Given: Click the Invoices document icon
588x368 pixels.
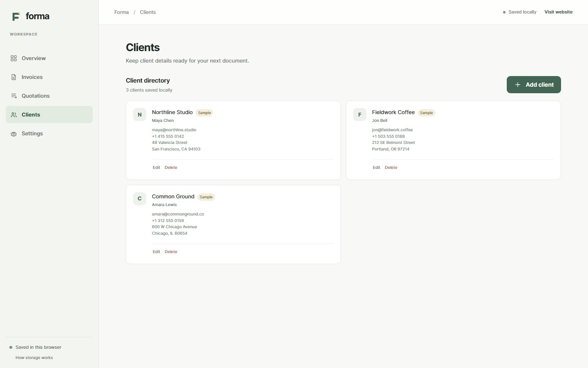Looking at the screenshot, I should [13, 77].
